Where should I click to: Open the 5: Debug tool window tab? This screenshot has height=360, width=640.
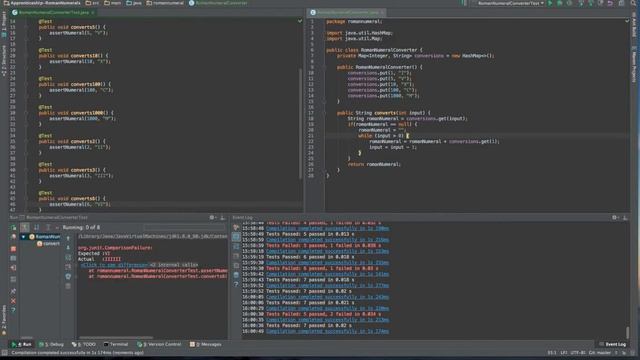tap(51, 344)
